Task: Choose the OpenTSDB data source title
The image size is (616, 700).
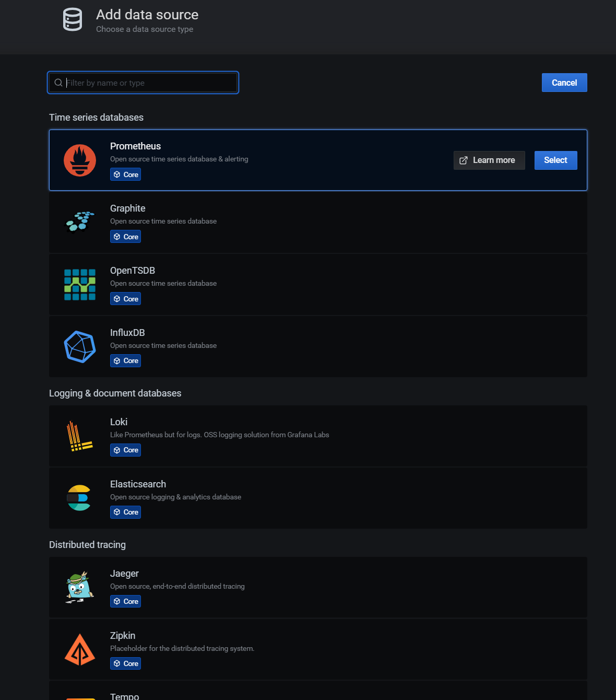Action: point(133,271)
